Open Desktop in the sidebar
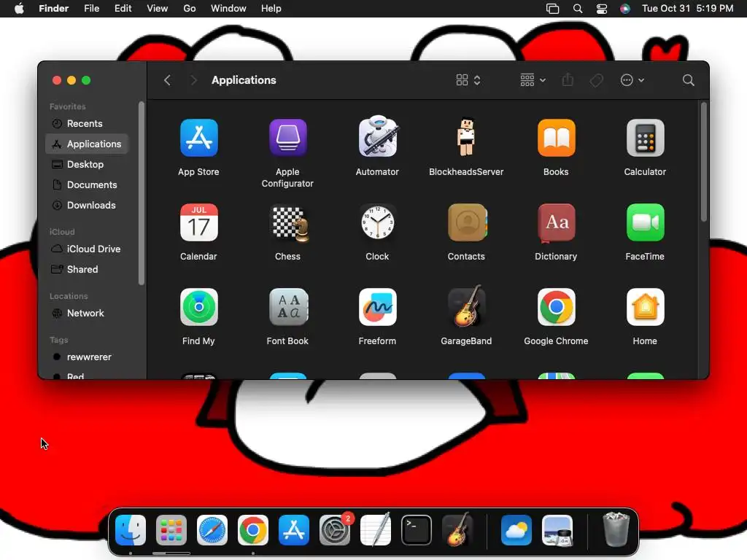The height and width of the screenshot is (560, 747). point(87,164)
